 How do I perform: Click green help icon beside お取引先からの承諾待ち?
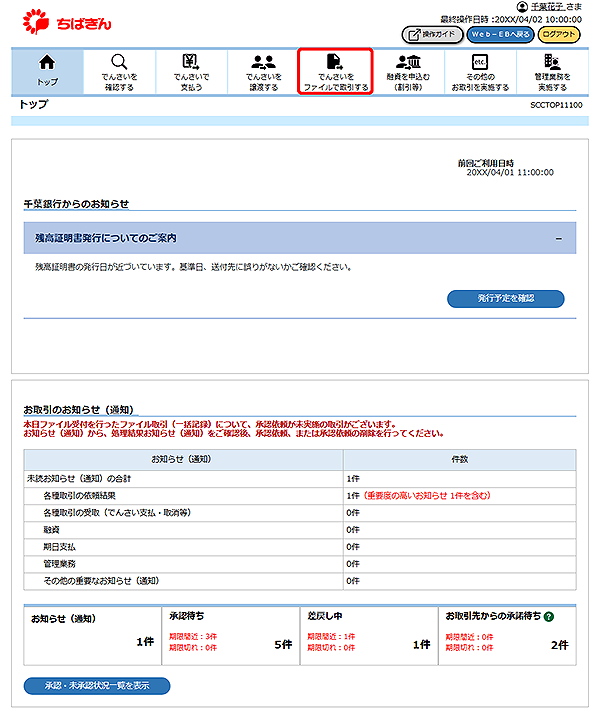[549, 617]
